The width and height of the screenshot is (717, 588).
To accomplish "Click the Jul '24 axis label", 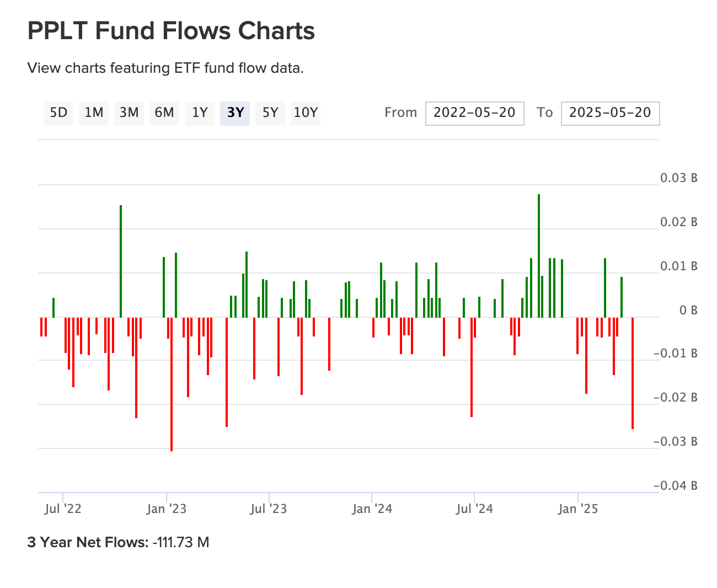I will pos(474,509).
